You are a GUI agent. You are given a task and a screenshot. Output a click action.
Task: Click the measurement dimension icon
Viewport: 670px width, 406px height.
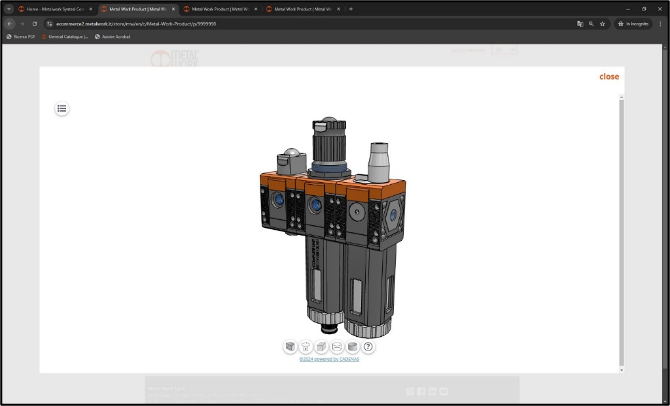tap(337, 346)
